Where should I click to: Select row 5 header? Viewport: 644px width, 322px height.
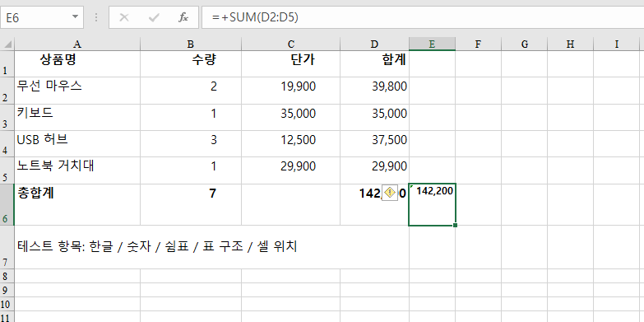point(7,170)
